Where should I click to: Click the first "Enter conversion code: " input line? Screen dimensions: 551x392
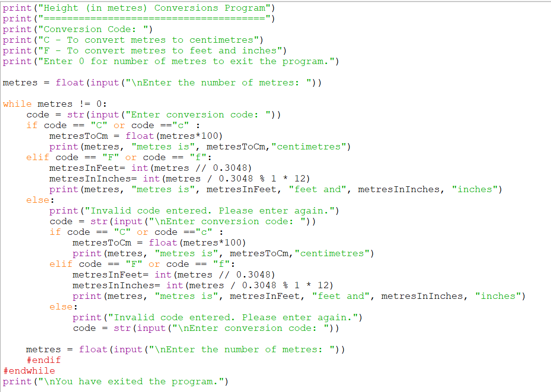click(153, 114)
